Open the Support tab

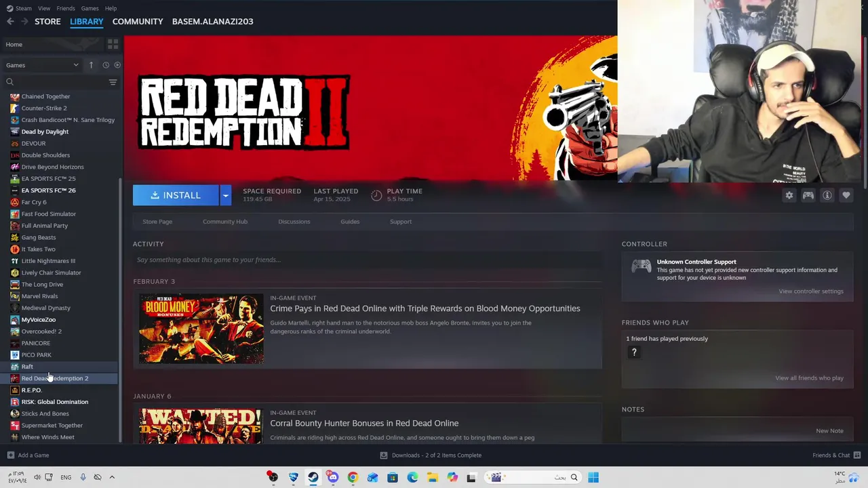pyautogui.click(x=401, y=222)
